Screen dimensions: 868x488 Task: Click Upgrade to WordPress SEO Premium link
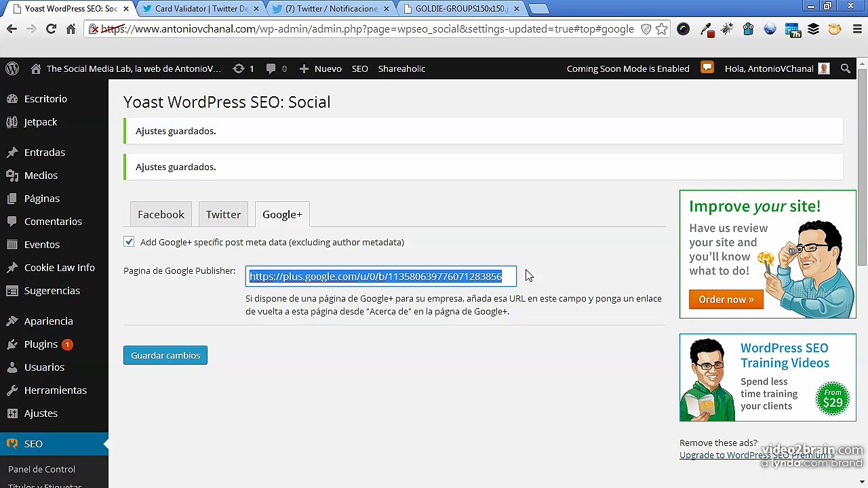(757, 455)
